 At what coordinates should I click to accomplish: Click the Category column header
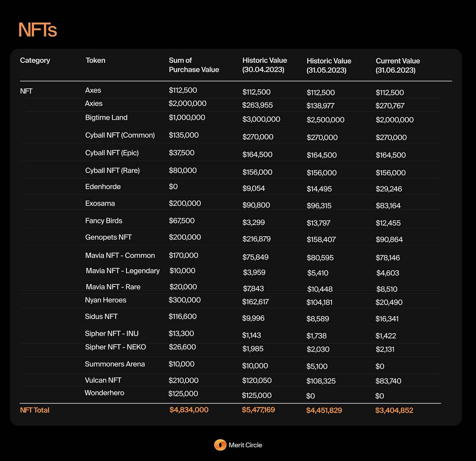tap(35, 60)
